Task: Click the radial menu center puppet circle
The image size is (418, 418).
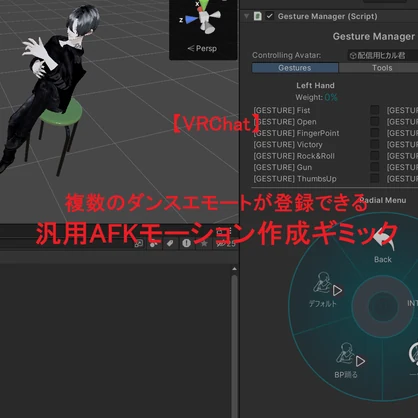Action: (x=382, y=307)
